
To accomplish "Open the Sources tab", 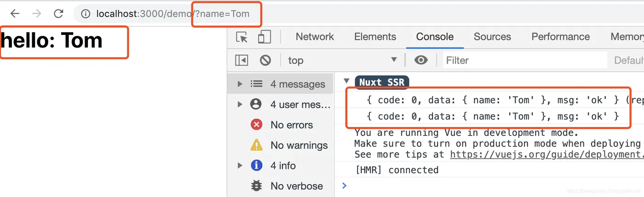I will coord(492,37).
